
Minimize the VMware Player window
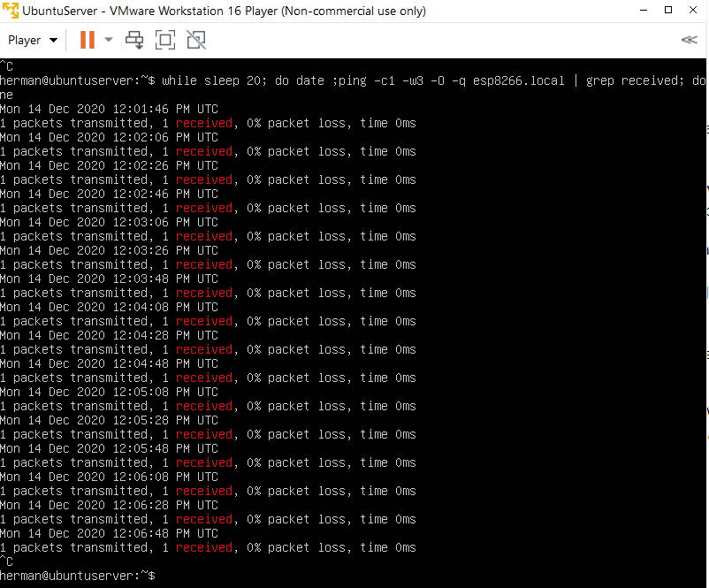pos(643,11)
